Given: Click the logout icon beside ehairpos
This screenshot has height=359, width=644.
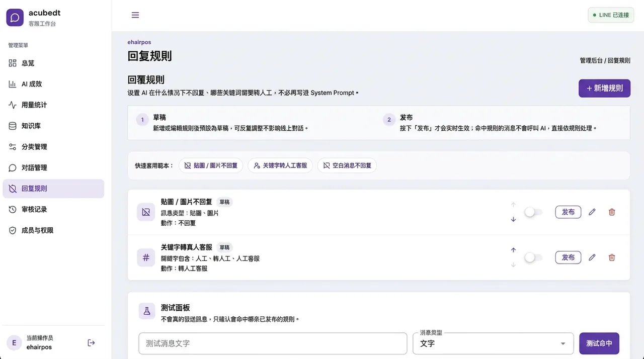Looking at the screenshot, I should pyautogui.click(x=91, y=343).
